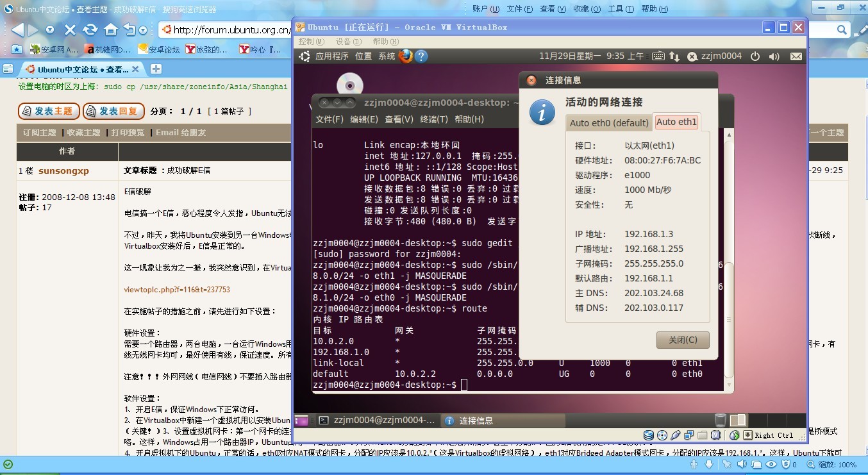The width and height of the screenshot is (868, 475).
Task: Open terminal 编辑(E) menu
Action: pos(364,119)
